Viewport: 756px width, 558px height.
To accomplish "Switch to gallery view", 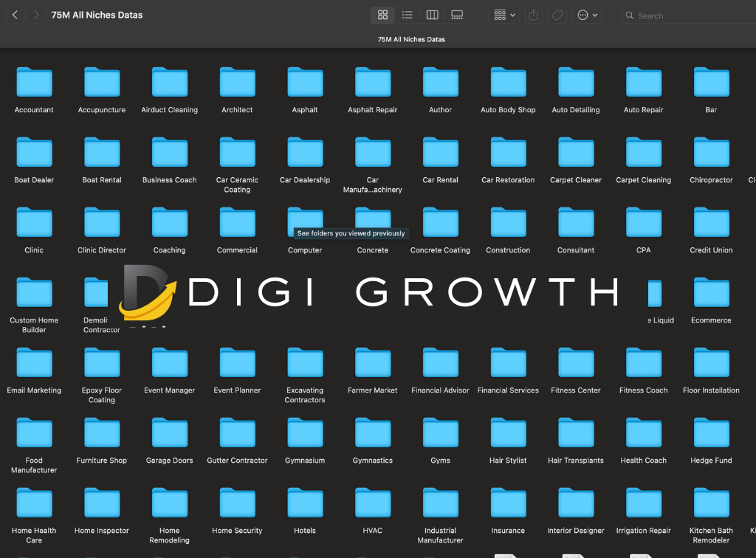I will [457, 15].
